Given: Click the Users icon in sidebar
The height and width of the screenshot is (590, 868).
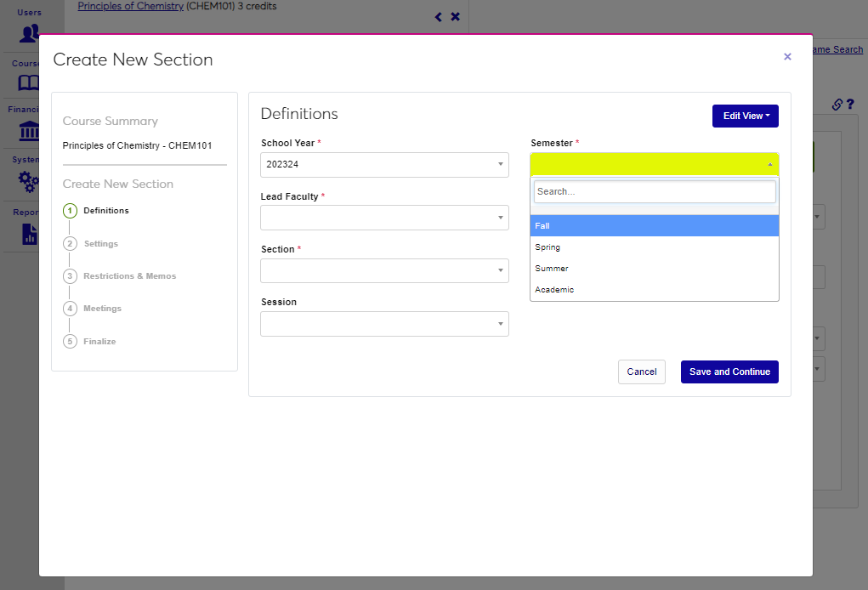Looking at the screenshot, I should (30, 33).
